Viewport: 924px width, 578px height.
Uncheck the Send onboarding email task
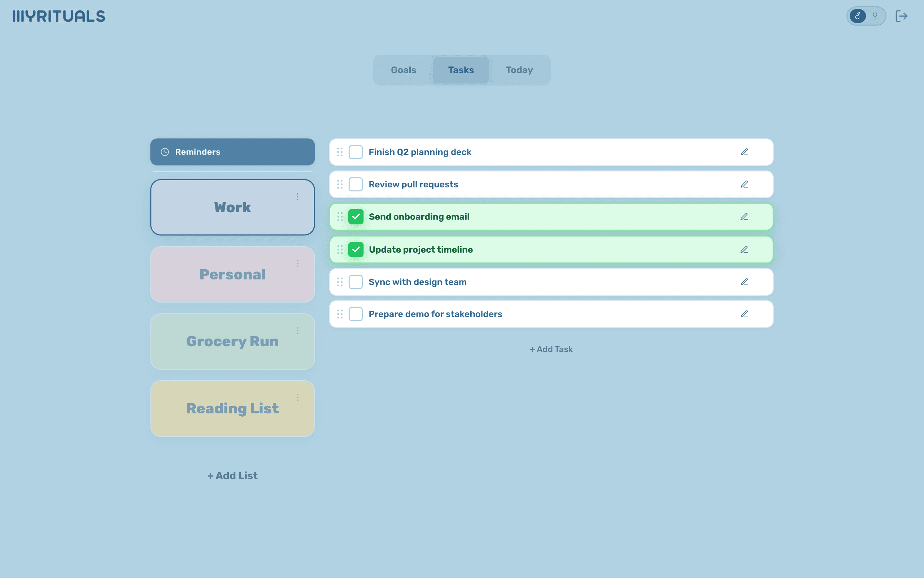point(356,216)
